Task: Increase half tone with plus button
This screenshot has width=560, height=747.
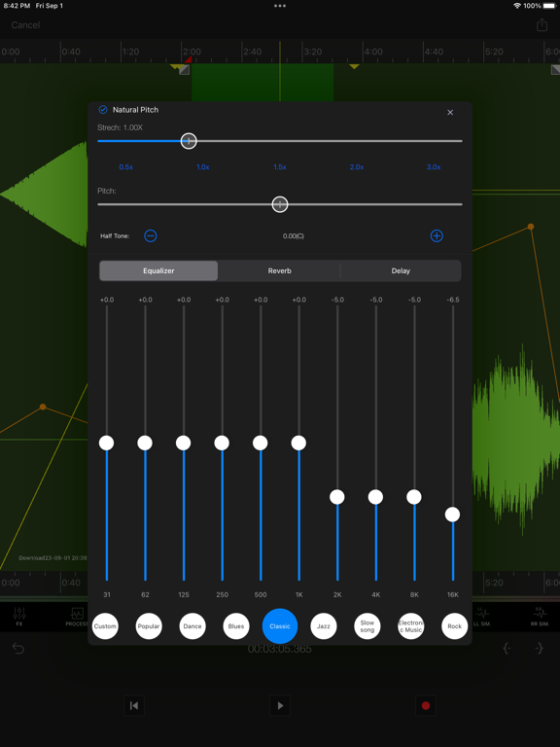Action: (x=437, y=235)
